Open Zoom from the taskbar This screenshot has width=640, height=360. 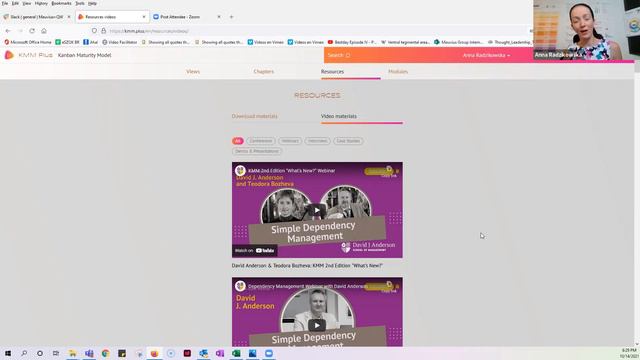pyautogui.click(x=269, y=353)
